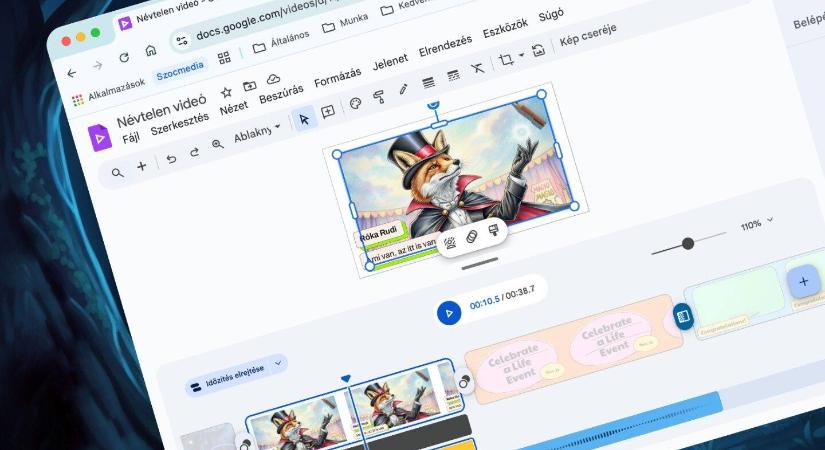Switch to the Névtelen videó browser tab

(x=166, y=14)
